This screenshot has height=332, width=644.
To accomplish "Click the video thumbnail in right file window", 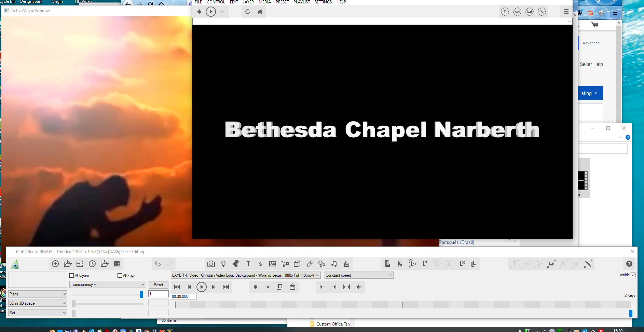I will click(x=583, y=181).
